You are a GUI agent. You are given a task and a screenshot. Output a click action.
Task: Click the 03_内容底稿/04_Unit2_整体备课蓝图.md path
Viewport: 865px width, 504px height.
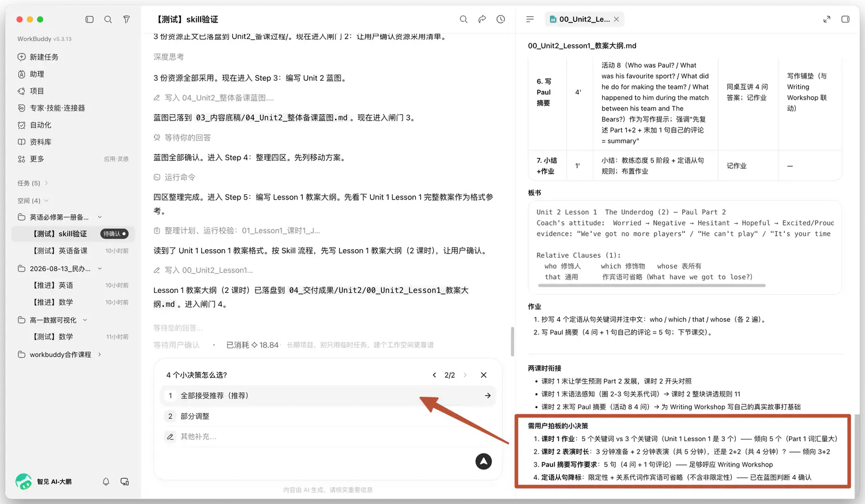point(272,118)
